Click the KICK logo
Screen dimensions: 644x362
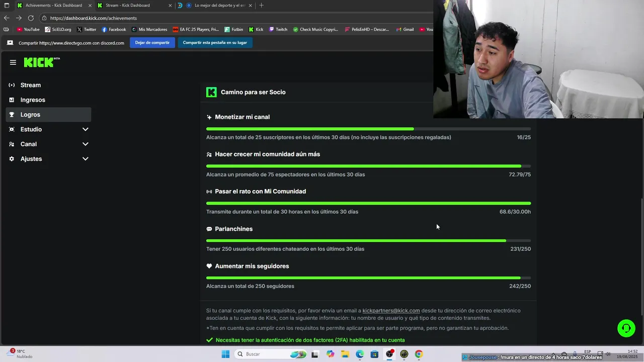point(42,62)
